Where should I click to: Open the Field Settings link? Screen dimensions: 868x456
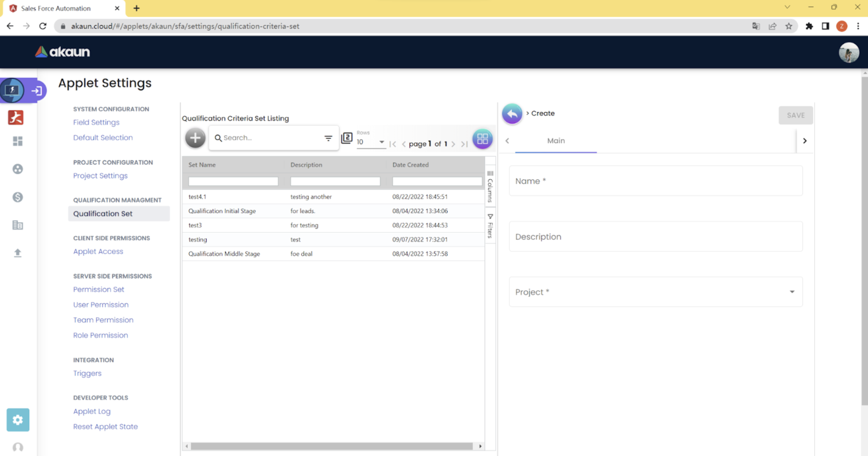[x=96, y=122]
